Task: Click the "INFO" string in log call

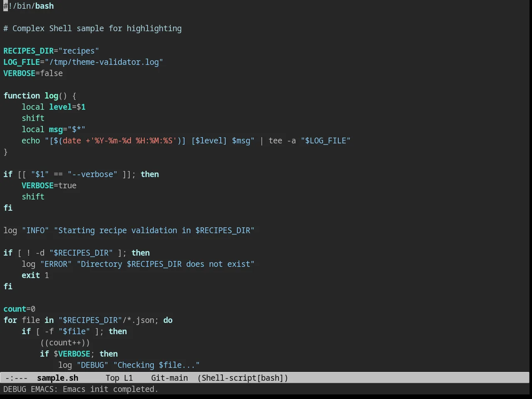Action: tap(35, 230)
